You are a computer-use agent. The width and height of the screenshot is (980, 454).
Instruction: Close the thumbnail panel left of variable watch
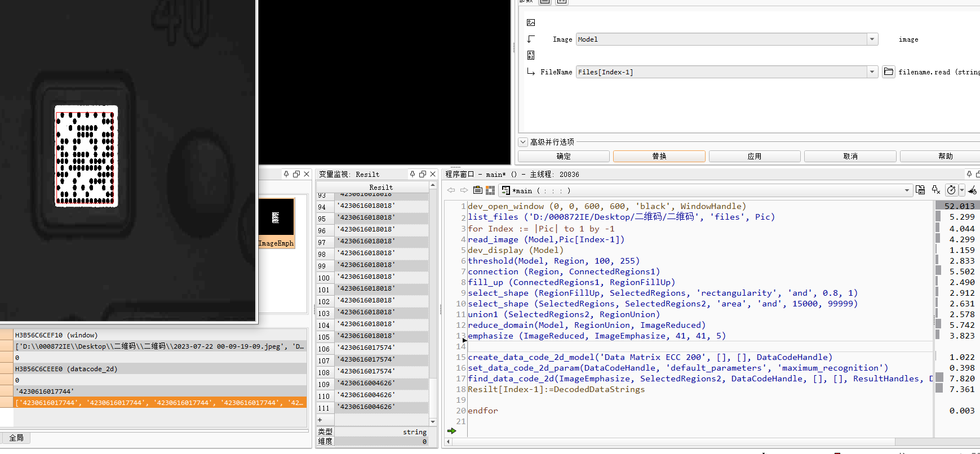point(307,174)
